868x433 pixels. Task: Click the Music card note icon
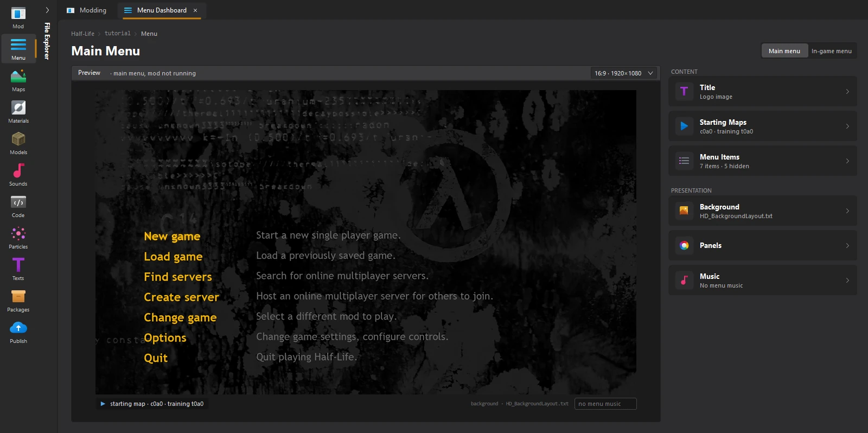coord(684,280)
